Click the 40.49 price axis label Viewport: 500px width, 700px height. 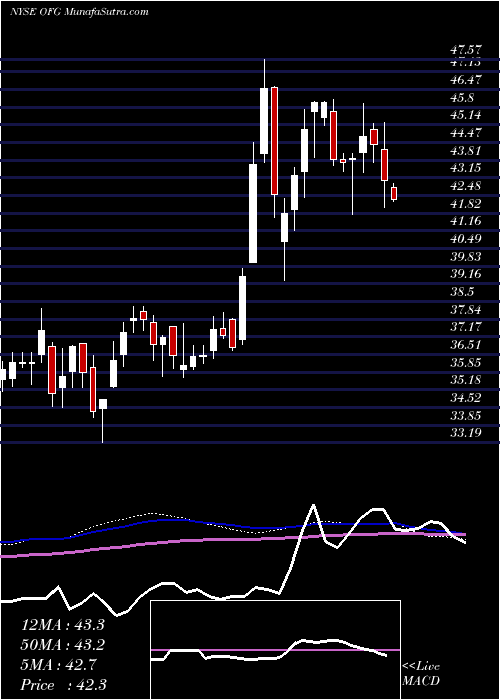click(x=466, y=239)
